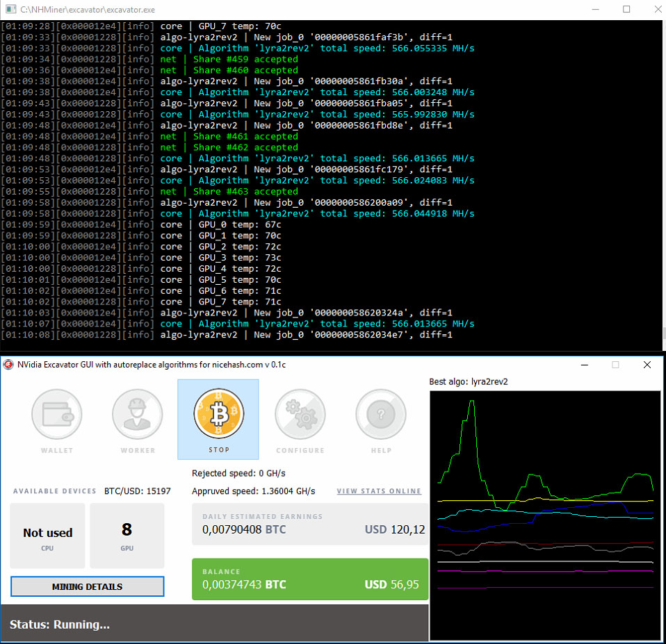Screen dimensions: 666x644
Task: Click the algorithm profitability graph
Action: pos(545,515)
